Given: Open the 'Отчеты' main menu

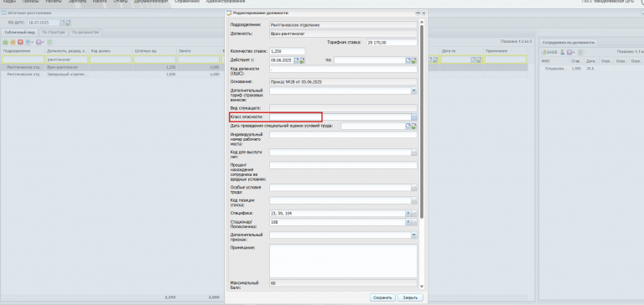Looking at the screenshot, I should click(x=121, y=2).
